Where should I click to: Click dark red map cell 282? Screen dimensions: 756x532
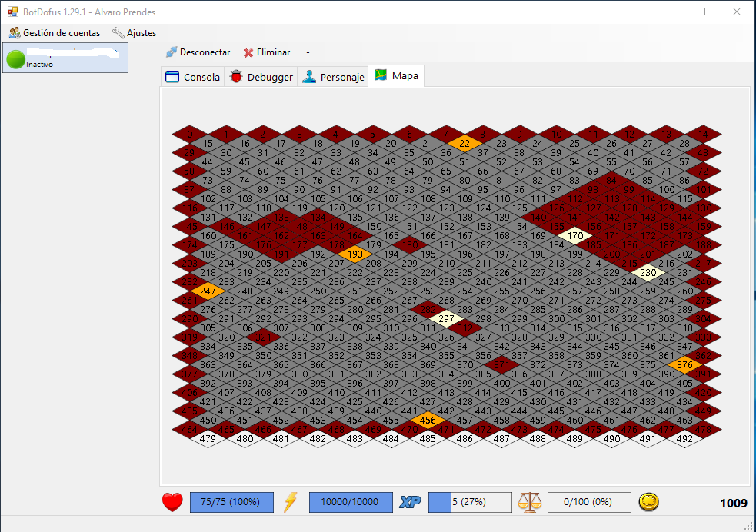428,309
